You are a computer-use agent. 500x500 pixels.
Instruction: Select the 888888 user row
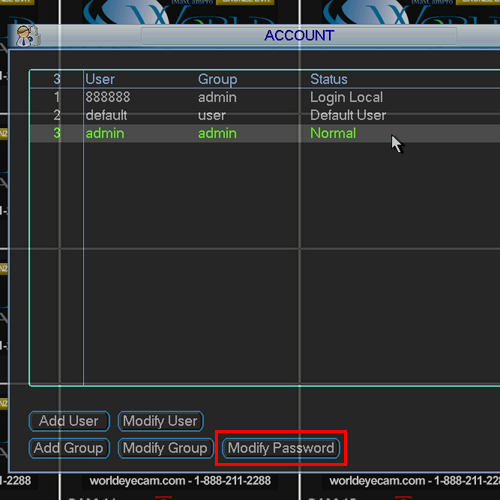[x=265, y=97]
